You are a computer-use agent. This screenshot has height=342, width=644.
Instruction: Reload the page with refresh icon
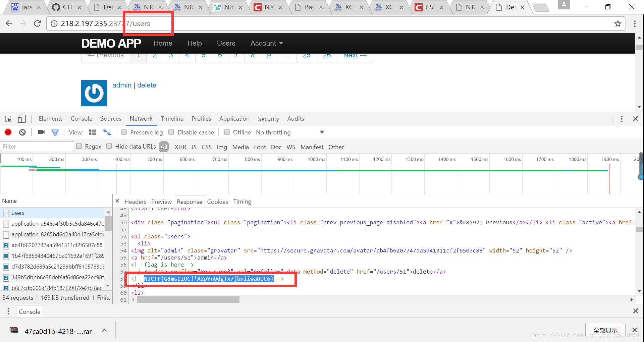(x=37, y=23)
